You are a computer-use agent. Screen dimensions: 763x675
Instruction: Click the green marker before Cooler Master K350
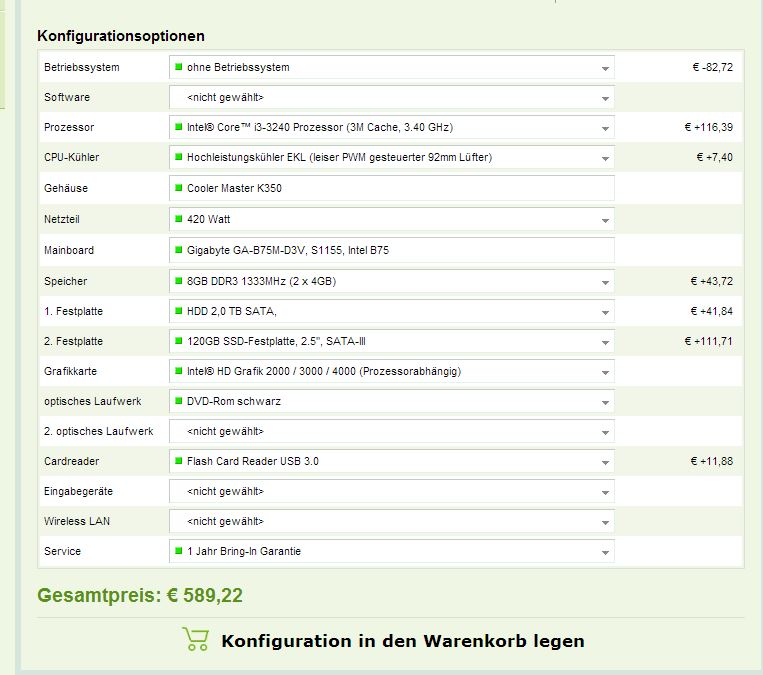pos(179,187)
